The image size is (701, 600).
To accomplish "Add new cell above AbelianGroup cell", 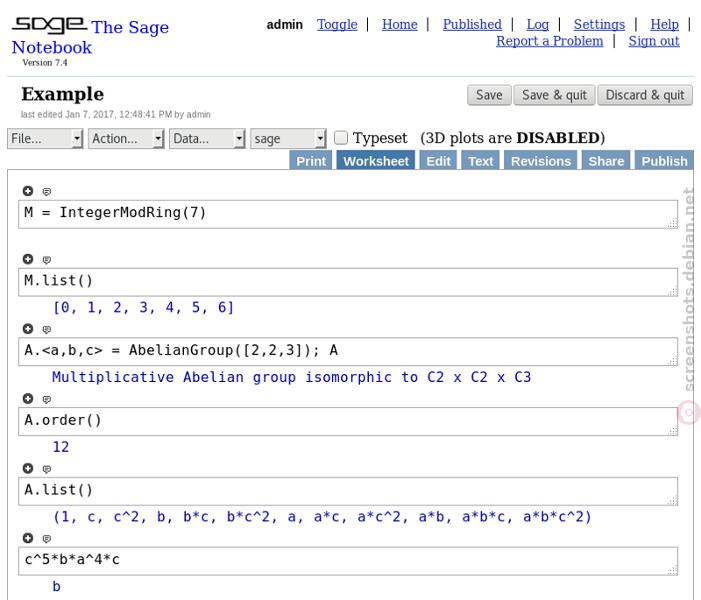I will pos(28,329).
